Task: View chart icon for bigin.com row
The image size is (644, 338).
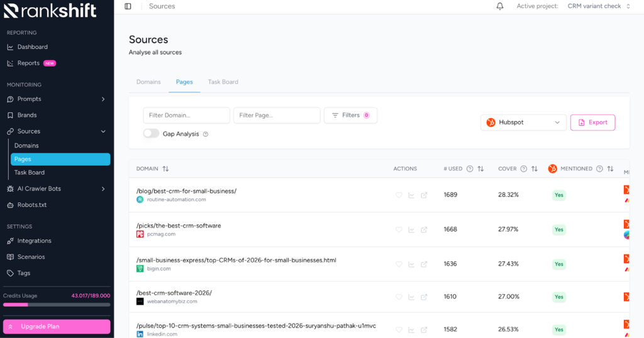Action: [x=411, y=264]
